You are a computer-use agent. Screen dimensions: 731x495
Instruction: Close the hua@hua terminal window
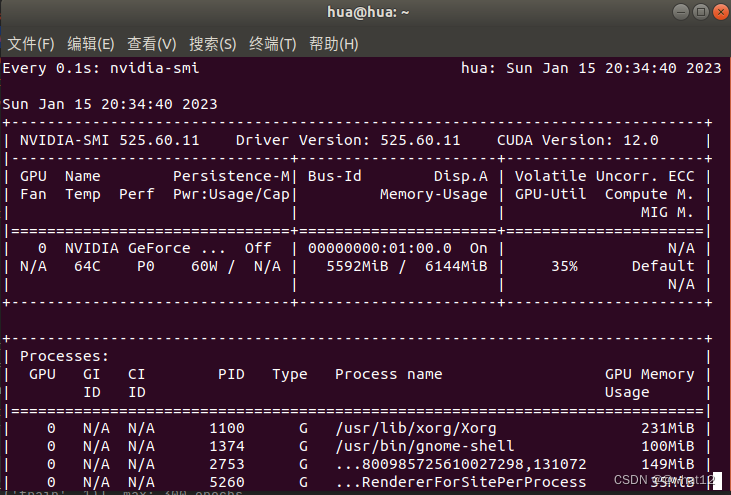721,12
